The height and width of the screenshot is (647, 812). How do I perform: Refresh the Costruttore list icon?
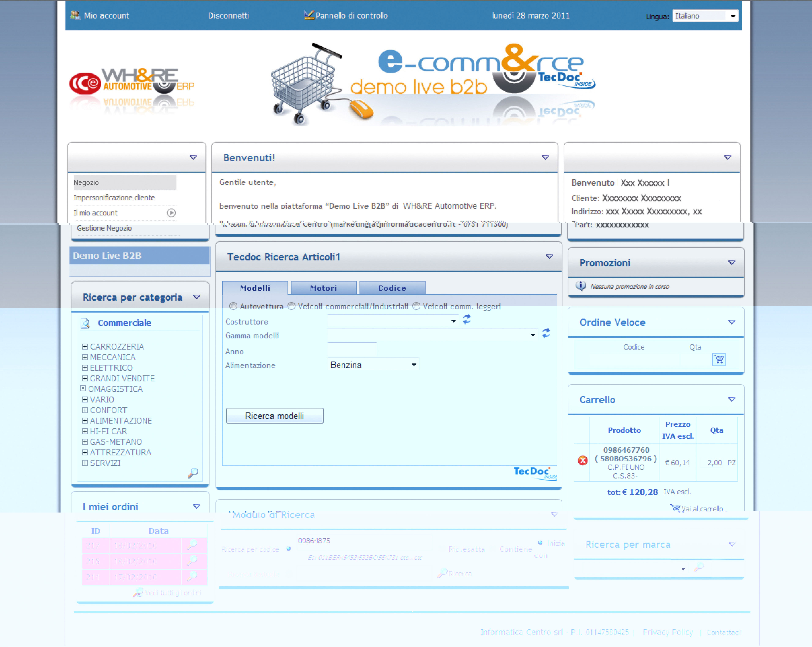point(467,319)
